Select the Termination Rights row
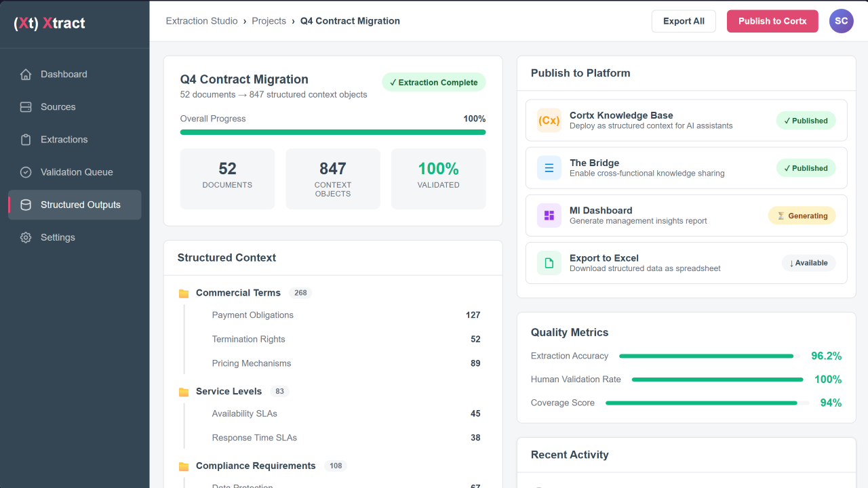The width and height of the screenshot is (868, 488). (x=346, y=340)
